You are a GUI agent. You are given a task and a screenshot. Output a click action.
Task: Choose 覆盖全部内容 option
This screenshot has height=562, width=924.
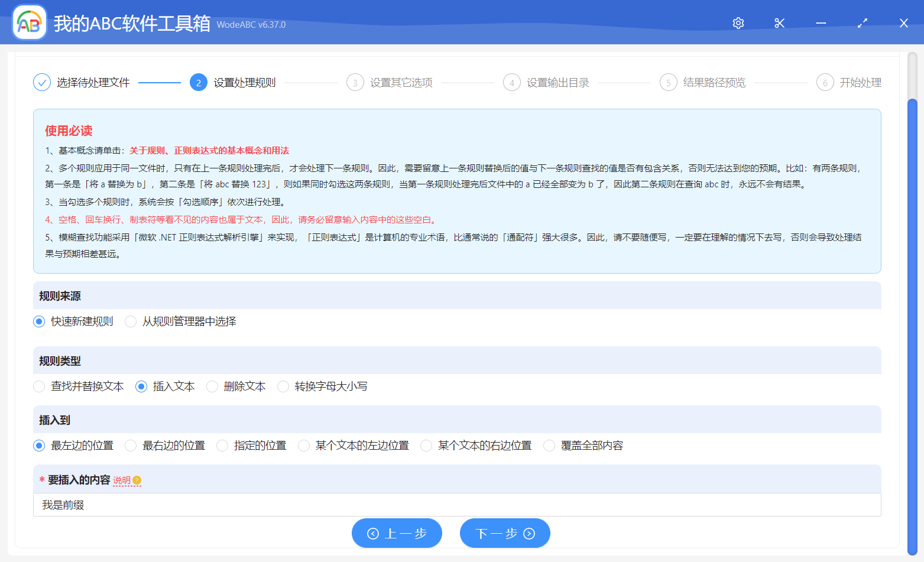549,446
